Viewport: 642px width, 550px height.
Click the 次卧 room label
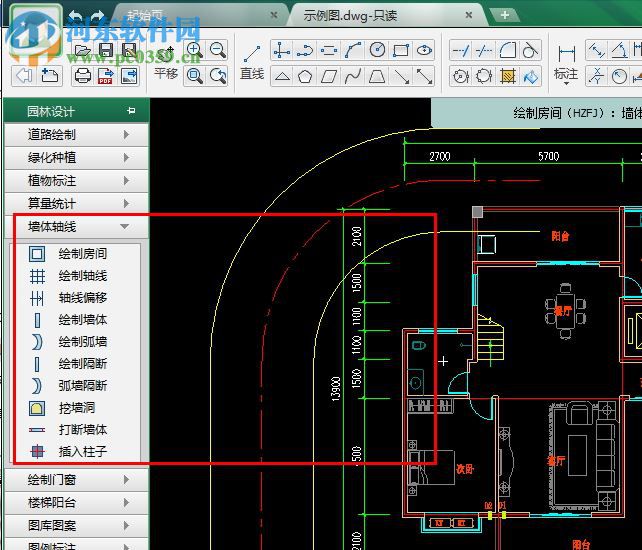click(465, 469)
